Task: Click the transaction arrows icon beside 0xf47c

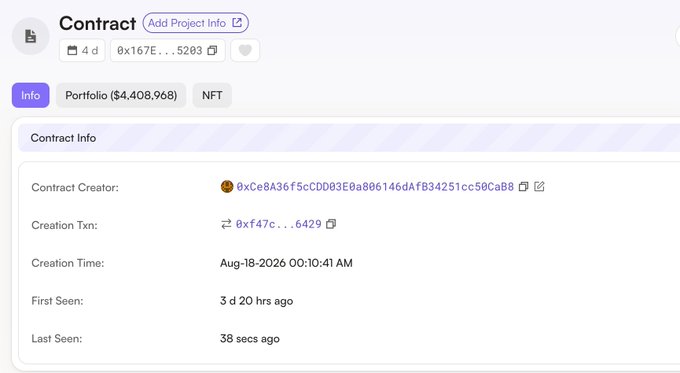Action: coord(226,224)
